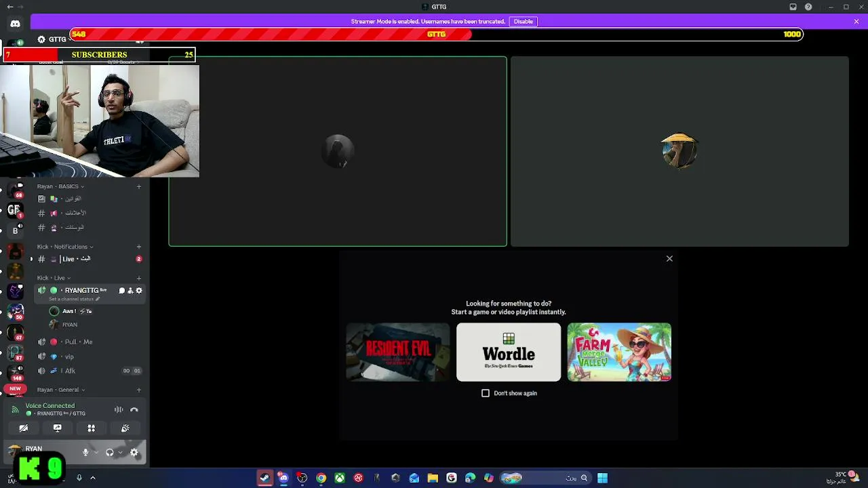Open Discord direct messages home icon
Screen dimensions: 868x488
point(15,24)
